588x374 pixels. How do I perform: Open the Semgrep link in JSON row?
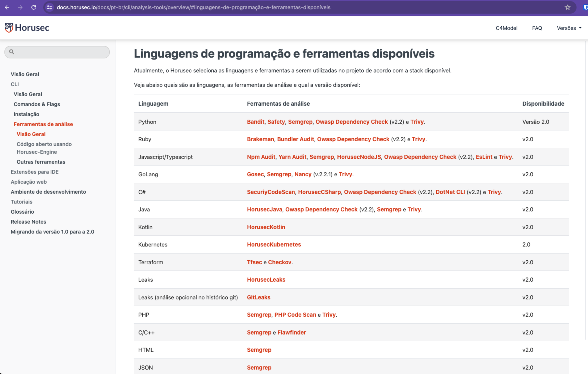[x=259, y=368]
